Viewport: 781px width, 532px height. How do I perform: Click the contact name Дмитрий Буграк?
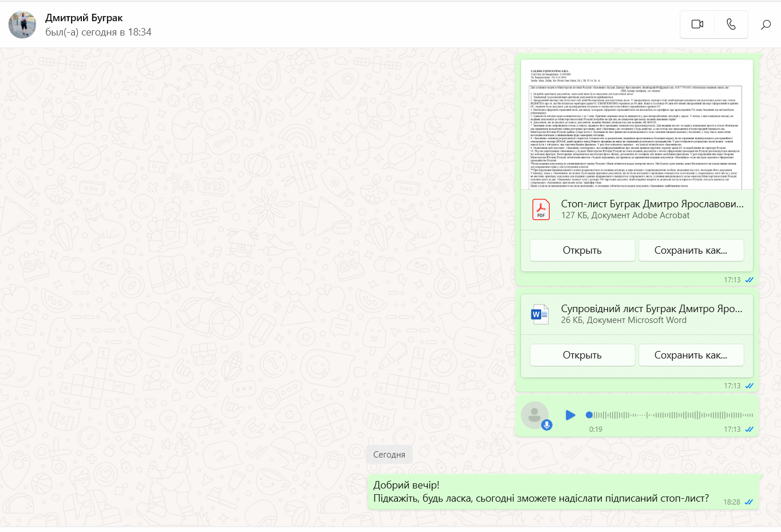coord(84,18)
